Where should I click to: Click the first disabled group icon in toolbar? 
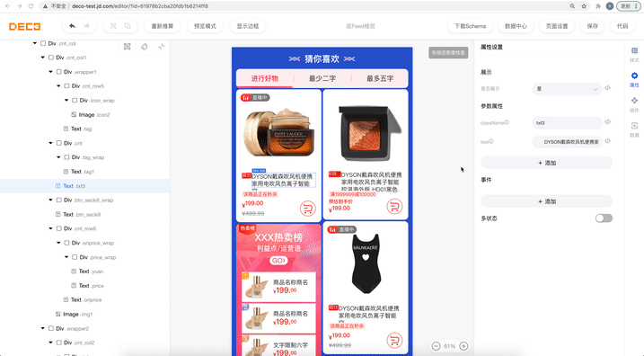[x=113, y=26]
